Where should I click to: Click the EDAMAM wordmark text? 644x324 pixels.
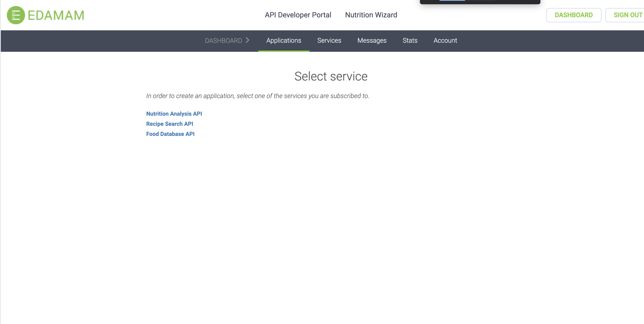coord(56,15)
